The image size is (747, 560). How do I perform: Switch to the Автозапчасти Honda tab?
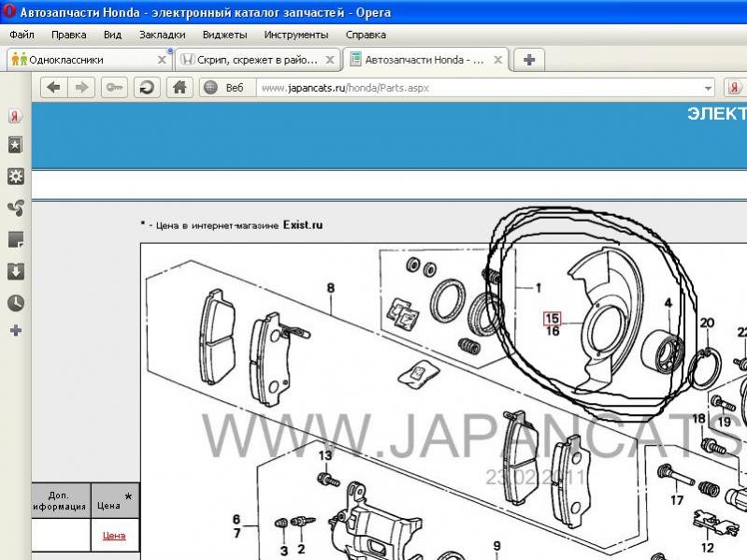click(x=425, y=60)
